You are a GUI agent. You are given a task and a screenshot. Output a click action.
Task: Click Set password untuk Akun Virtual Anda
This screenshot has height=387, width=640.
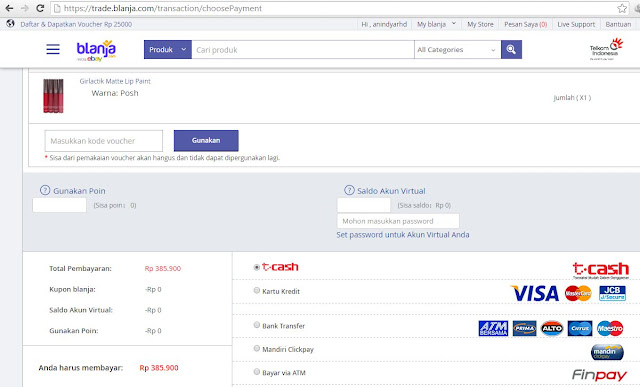(402, 235)
